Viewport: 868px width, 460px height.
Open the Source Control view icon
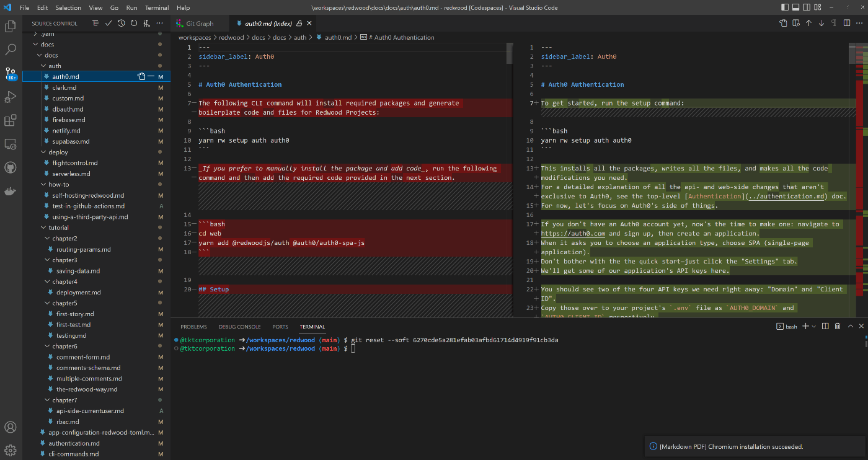(x=11, y=74)
